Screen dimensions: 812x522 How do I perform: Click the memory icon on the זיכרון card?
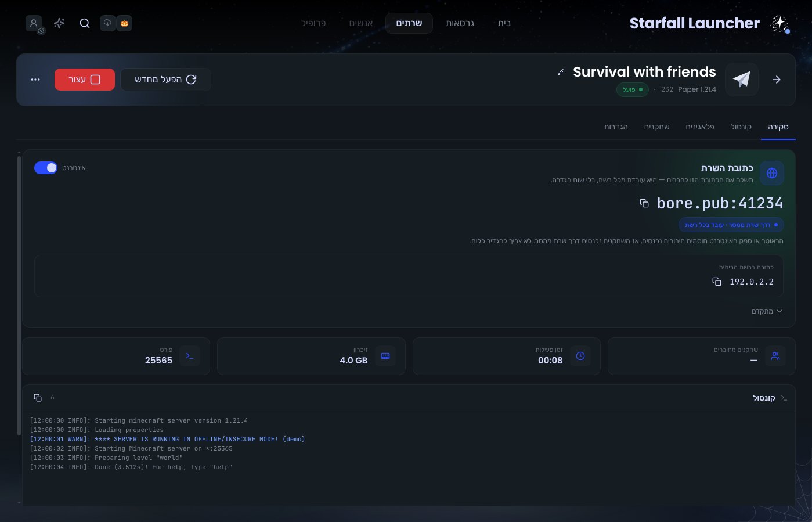point(385,356)
